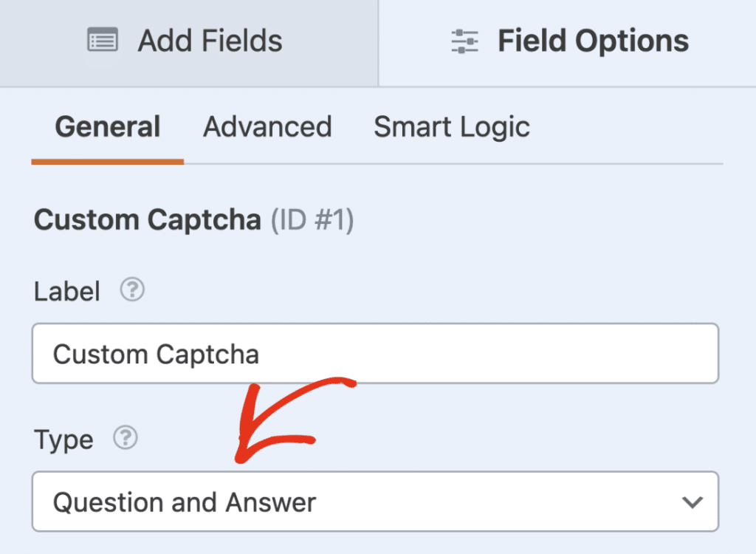This screenshot has width=756, height=554.
Task: Select the Field Options tab
Action: click(x=568, y=41)
